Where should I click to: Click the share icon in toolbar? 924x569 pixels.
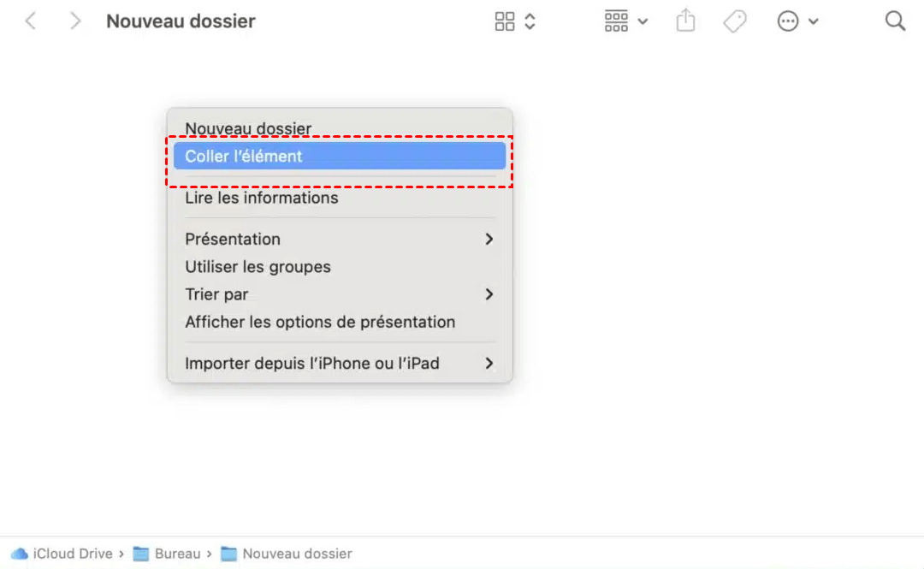685,21
